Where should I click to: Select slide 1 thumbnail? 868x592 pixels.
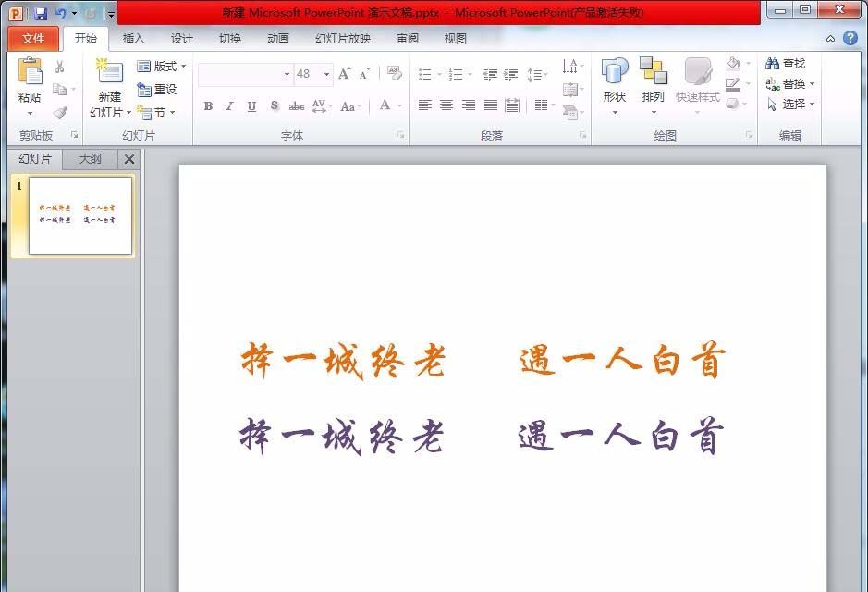pos(80,216)
